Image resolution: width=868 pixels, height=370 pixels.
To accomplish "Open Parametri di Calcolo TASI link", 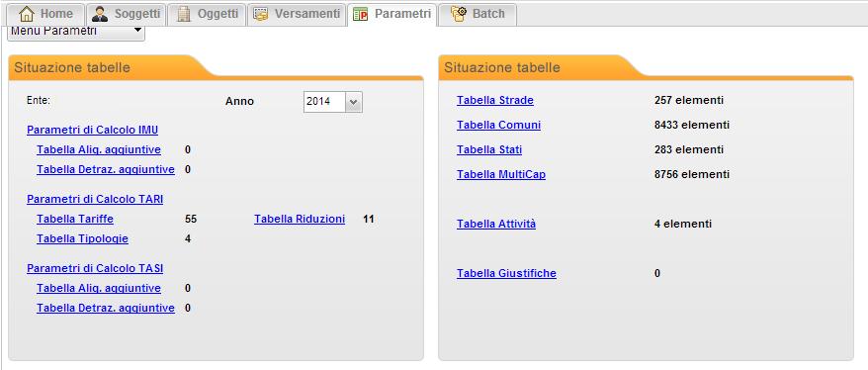I will tap(95, 269).
